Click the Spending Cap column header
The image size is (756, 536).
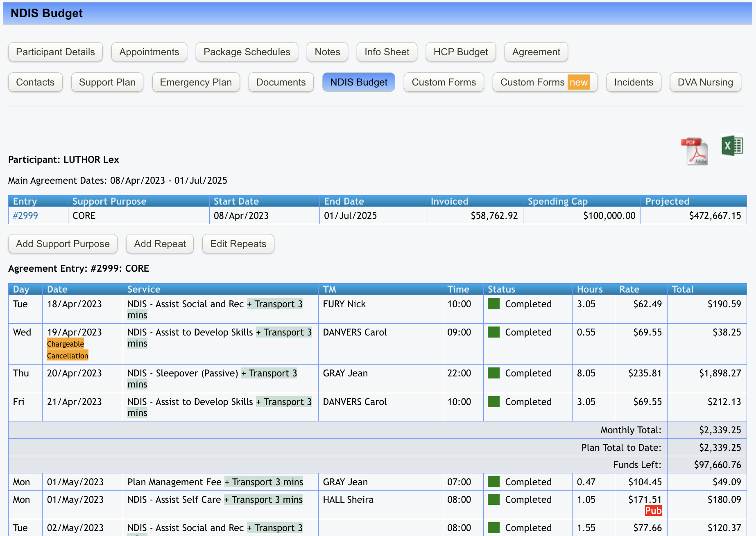tap(557, 201)
